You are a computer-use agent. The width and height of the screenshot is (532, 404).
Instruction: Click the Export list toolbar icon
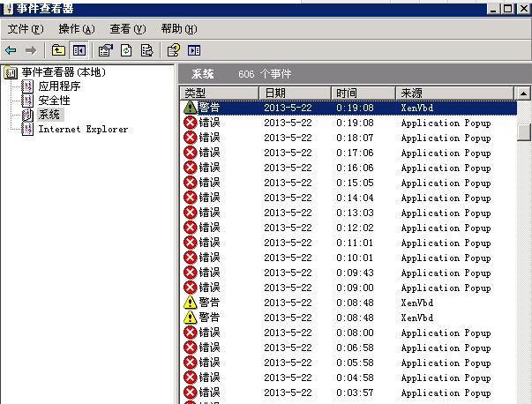pyautogui.click(x=146, y=50)
